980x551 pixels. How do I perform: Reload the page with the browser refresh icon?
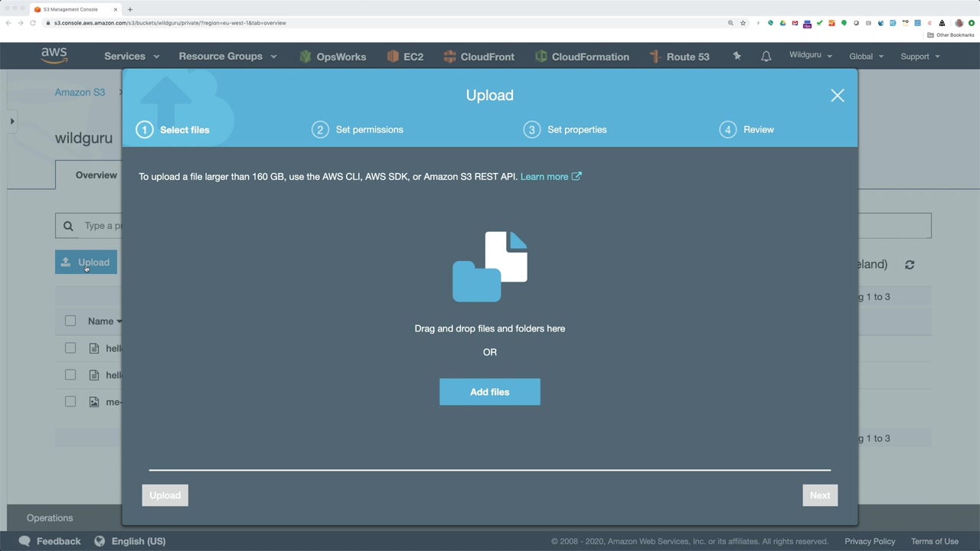tap(33, 23)
